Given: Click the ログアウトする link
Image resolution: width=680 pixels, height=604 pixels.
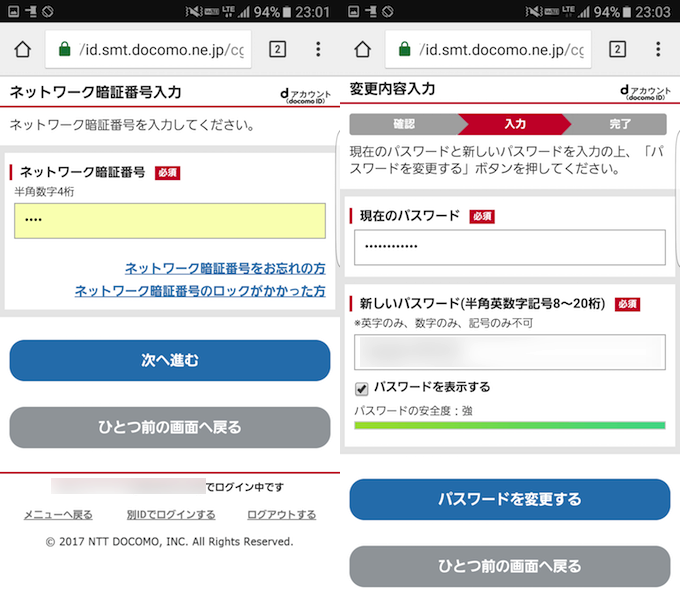Looking at the screenshot, I should point(281,515).
